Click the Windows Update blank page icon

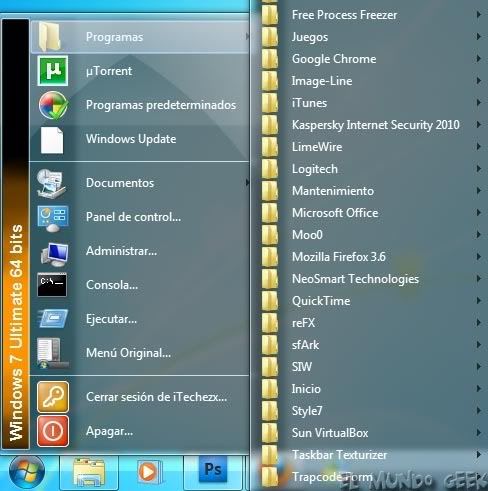pyautogui.click(x=52, y=140)
